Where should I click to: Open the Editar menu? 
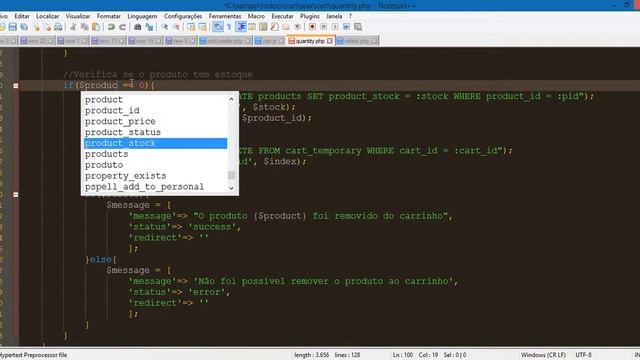[x=22, y=16]
